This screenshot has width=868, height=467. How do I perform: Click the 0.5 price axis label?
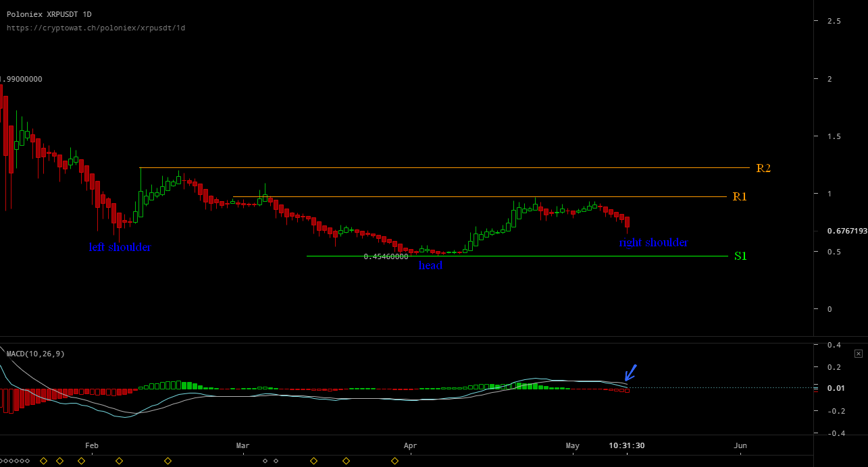(x=834, y=252)
